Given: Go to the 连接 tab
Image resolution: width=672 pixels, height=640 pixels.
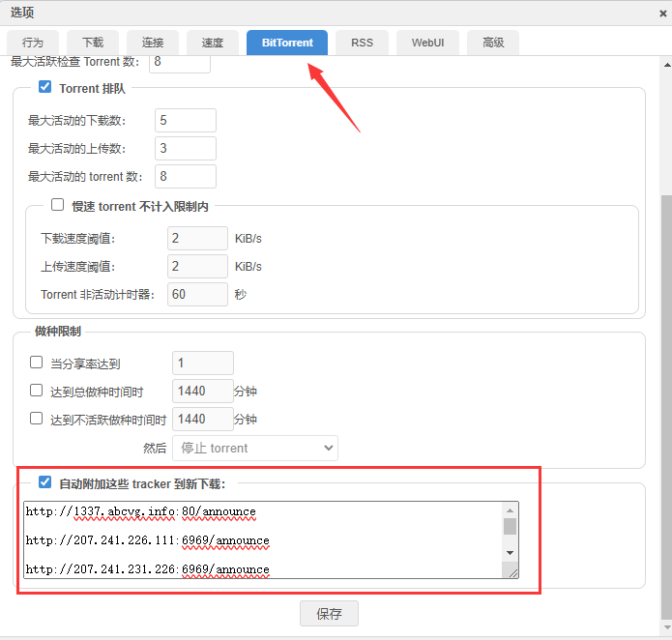Looking at the screenshot, I should (x=153, y=43).
